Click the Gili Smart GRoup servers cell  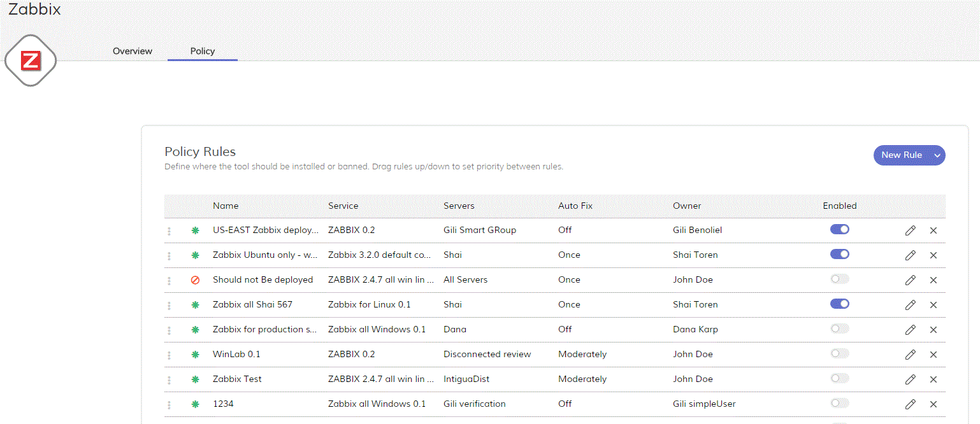480,230
